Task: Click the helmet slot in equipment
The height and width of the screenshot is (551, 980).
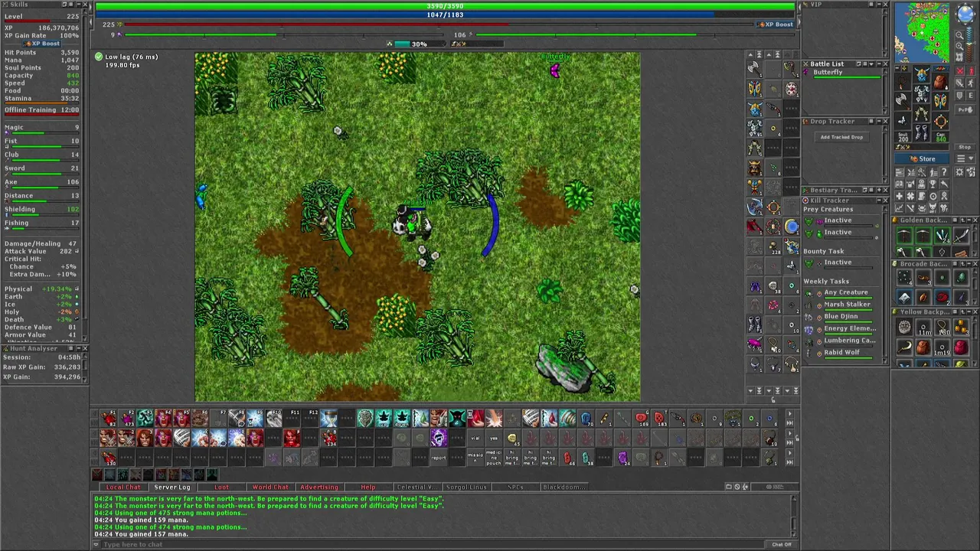Action: [x=922, y=74]
